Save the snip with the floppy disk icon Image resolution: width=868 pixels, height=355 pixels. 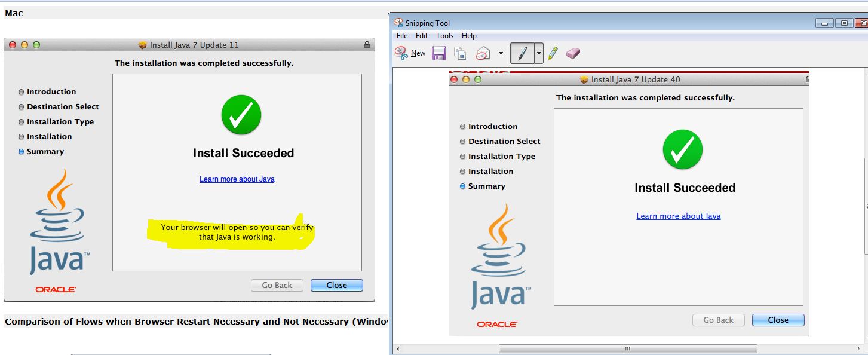439,53
